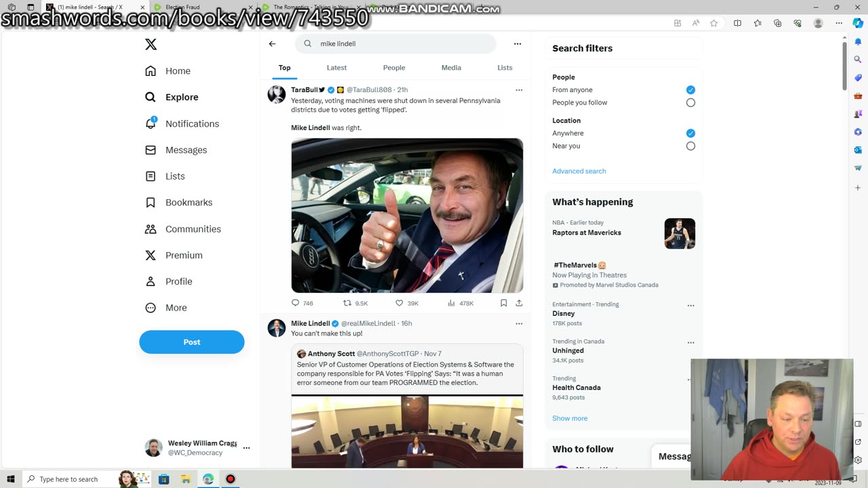Select 'From anyone' people filter
868x488 pixels.
(690, 89)
